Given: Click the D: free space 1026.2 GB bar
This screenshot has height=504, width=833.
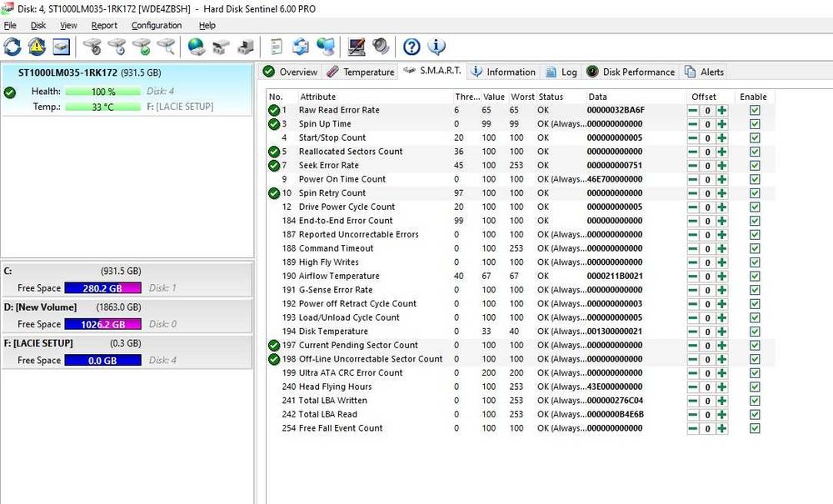Looking at the screenshot, I should pos(103,325).
